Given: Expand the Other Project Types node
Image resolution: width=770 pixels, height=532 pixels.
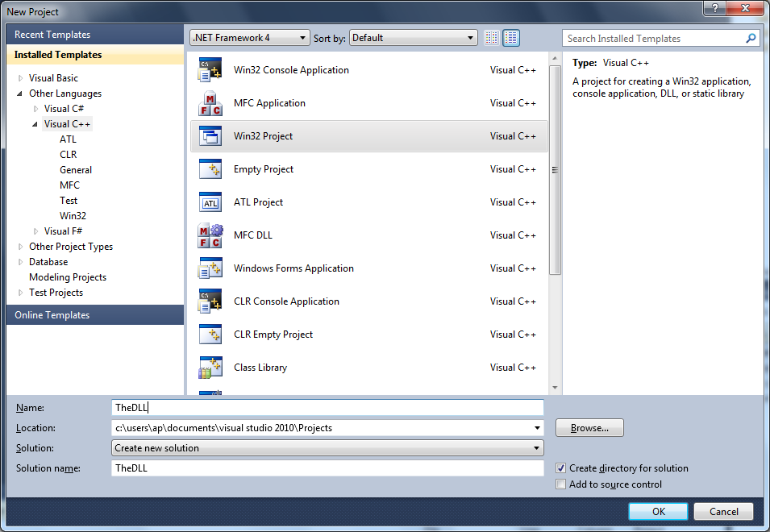Looking at the screenshot, I should pos(21,247).
